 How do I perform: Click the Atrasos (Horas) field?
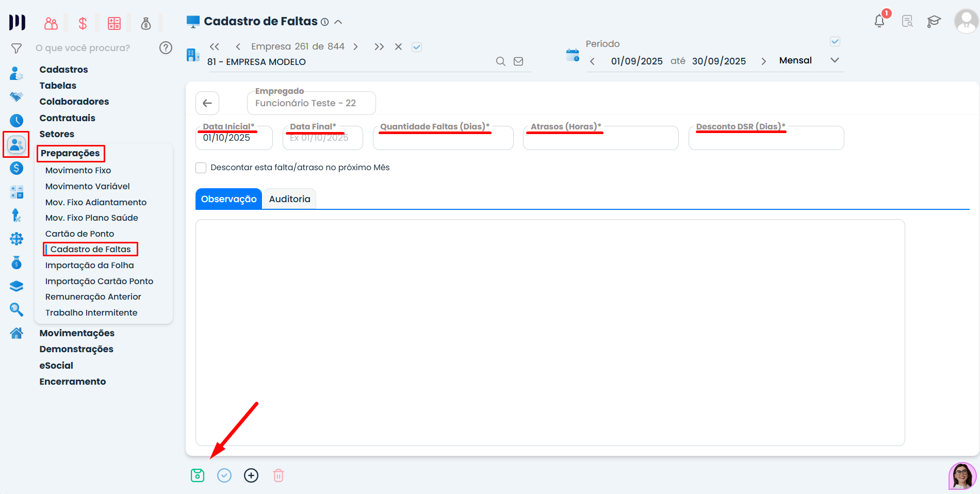click(x=601, y=138)
